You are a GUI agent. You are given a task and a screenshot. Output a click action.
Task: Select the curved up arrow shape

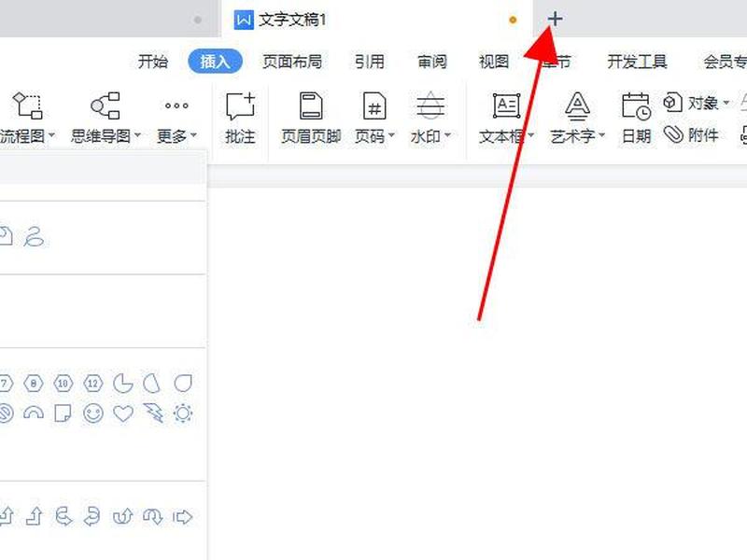click(x=122, y=516)
